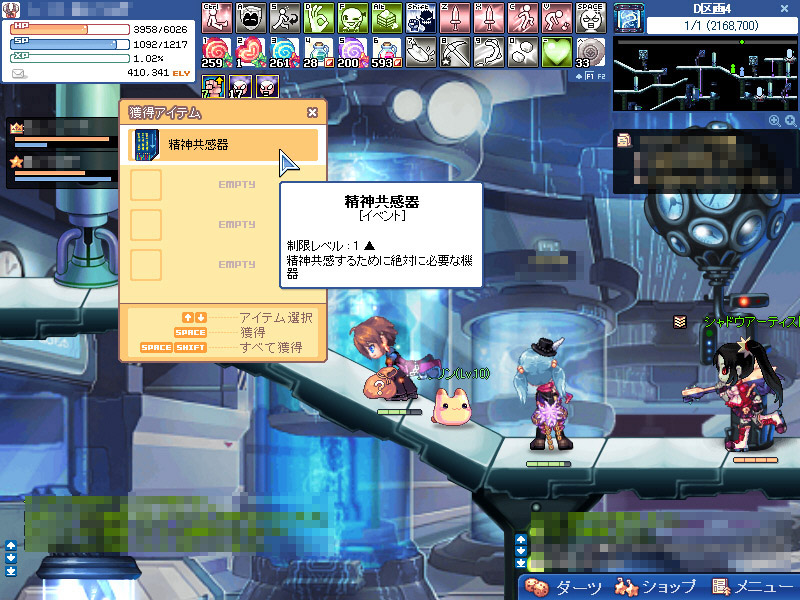Click the SP bar in the status panel
The height and width of the screenshot is (600, 800).
pos(70,44)
